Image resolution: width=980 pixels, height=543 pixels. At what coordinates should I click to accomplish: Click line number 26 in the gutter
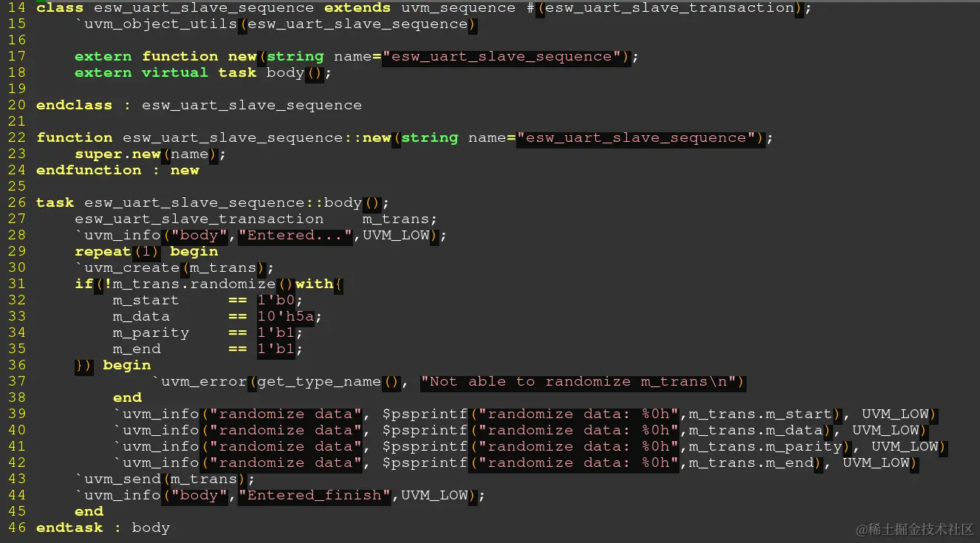pos(17,202)
